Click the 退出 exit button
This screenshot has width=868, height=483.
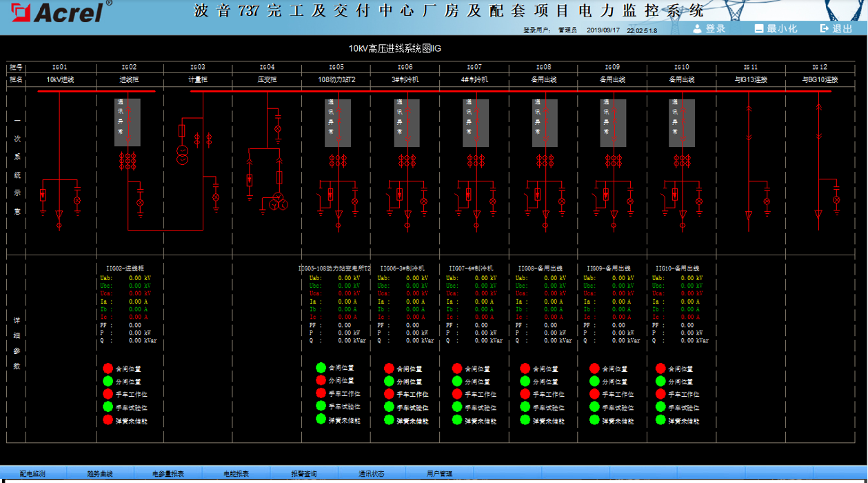click(x=836, y=28)
